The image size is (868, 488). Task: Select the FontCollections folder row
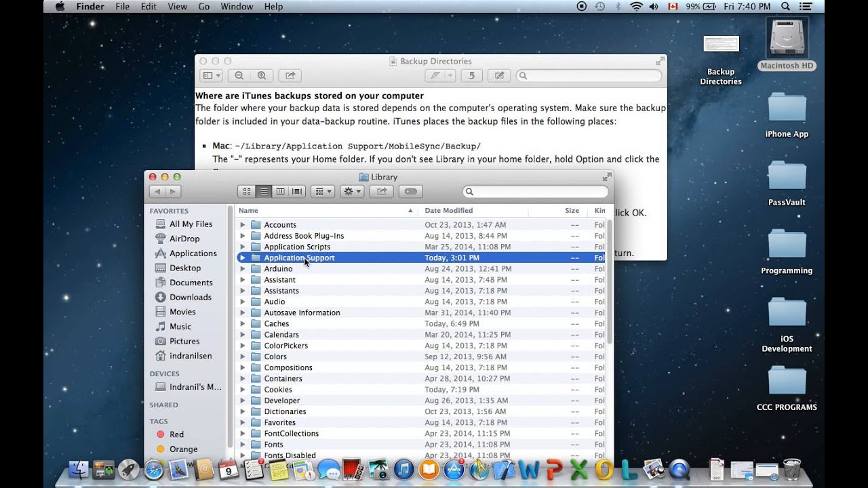(x=420, y=434)
